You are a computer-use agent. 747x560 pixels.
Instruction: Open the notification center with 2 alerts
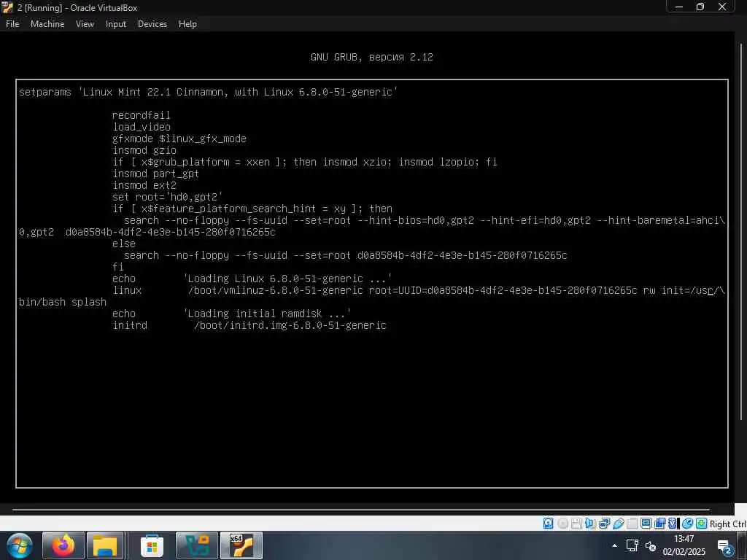[x=725, y=547]
